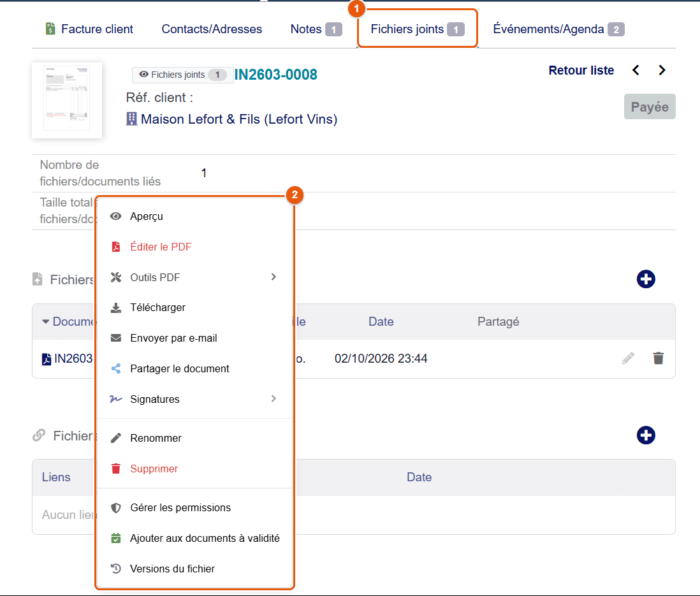Click the envelope icon beside Envoyer par e-mail
This screenshot has width=700, height=596.
[x=115, y=338]
